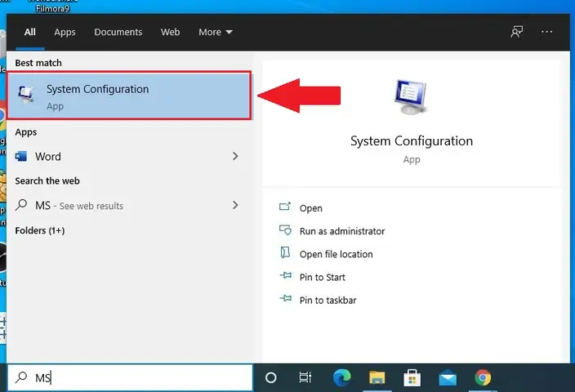This screenshot has height=392, width=575.
Task: Click the Word app icon
Action: pos(21,157)
